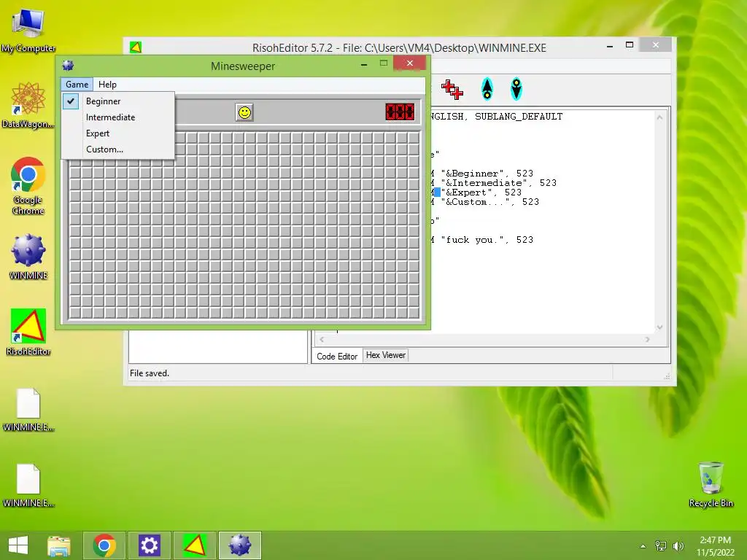Image resolution: width=747 pixels, height=560 pixels.
Task: Select the DataWagon desktop shortcut
Action: (28, 105)
